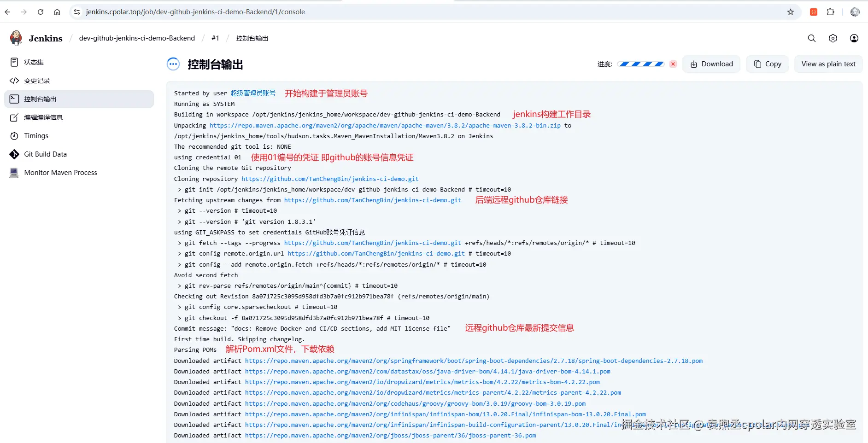Open the browser extensions puzzle icon

[831, 12]
